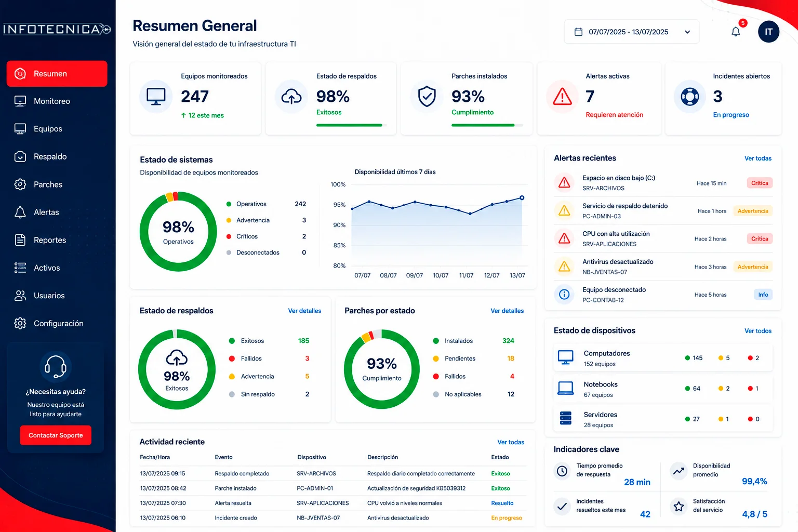The image size is (798, 532).
Task: Click the clock icon for Tiempo promedio
Action: click(x=562, y=471)
